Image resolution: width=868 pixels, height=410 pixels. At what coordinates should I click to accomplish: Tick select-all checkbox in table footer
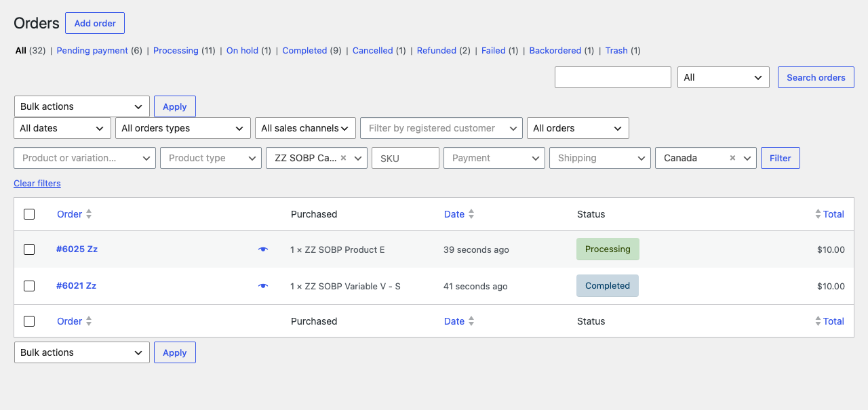coord(29,321)
